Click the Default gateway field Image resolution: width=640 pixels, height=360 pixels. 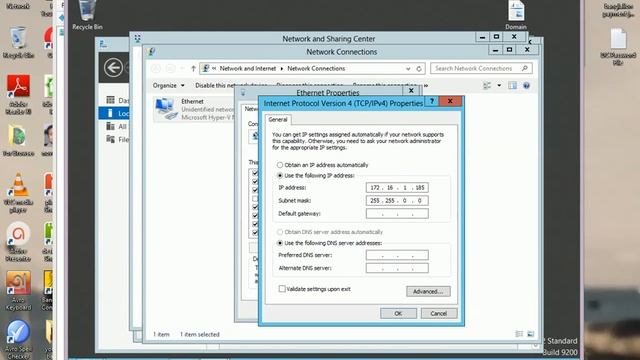397,213
